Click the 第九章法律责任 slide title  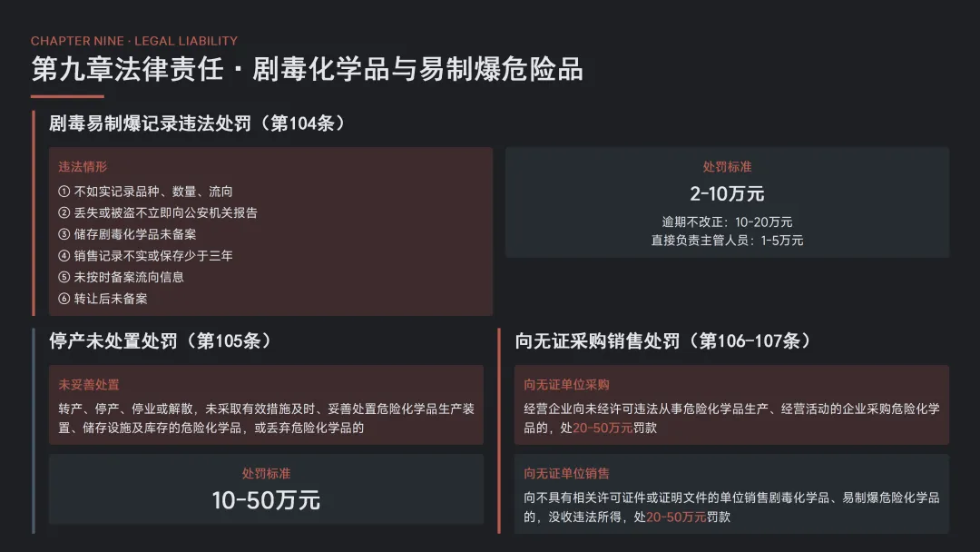coord(307,69)
